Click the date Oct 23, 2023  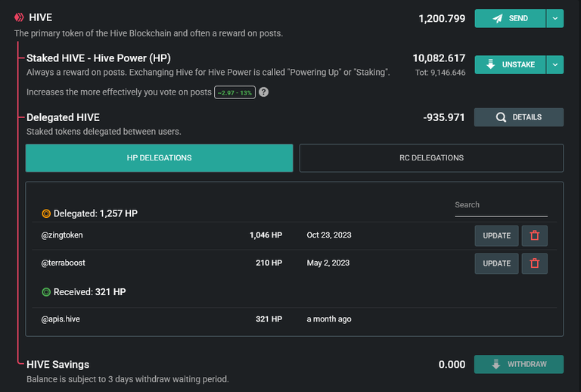[x=329, y=235]
